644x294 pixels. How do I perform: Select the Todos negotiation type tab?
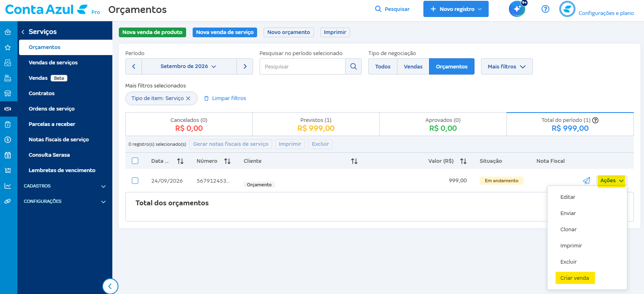click(383, 66)
